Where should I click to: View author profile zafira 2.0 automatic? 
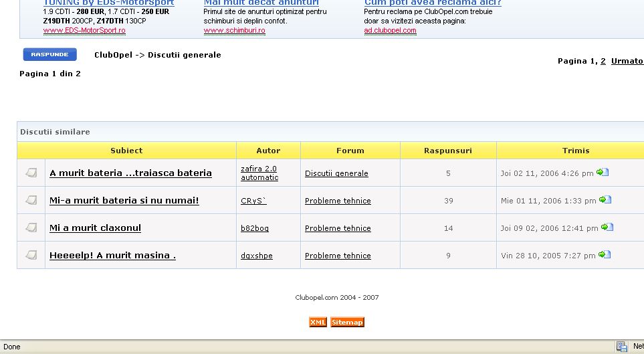coord(259,173)
